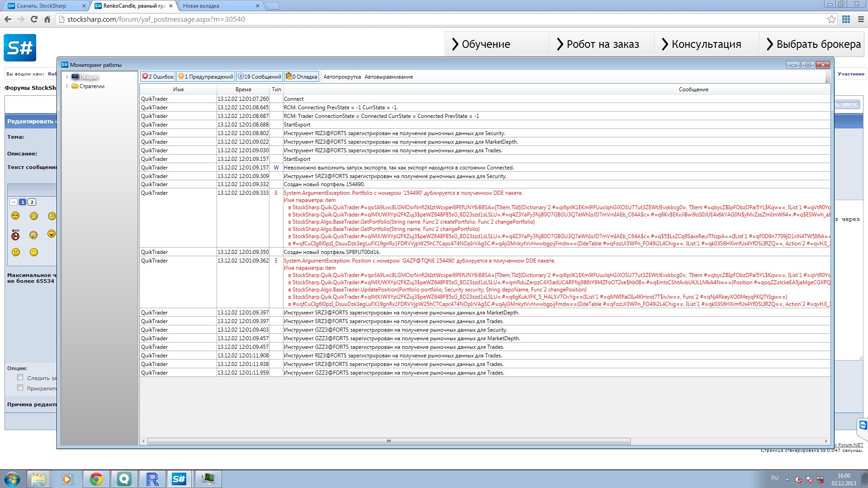Go to smiley page 1
Screen dimensions: 868x488
click(x=23, y=202)
